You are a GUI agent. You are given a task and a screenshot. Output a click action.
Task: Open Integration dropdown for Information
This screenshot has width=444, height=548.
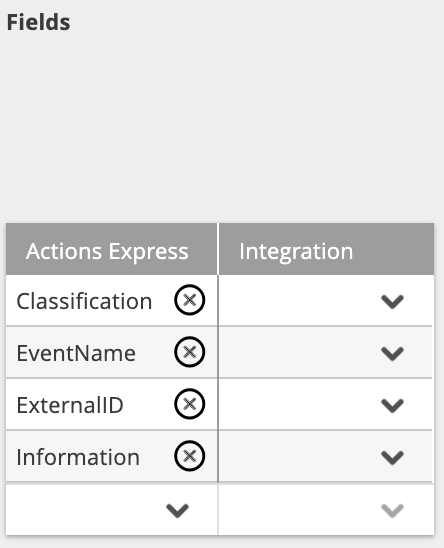[x=392, y=457]
